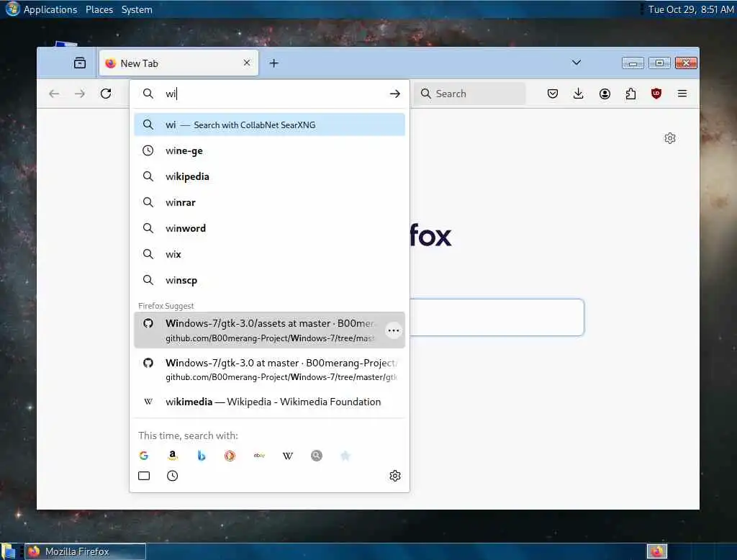This screenshot has width=737, height=560.
Task: Open a new tab with plus button
Action: (x=274, y=63)
